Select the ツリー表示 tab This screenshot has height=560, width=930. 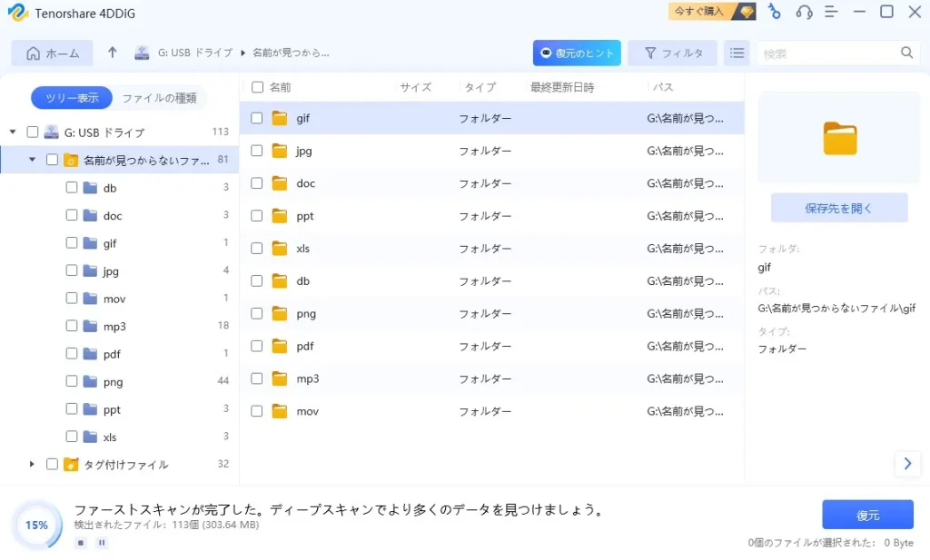pyautogui.click(x=72, y=98)
